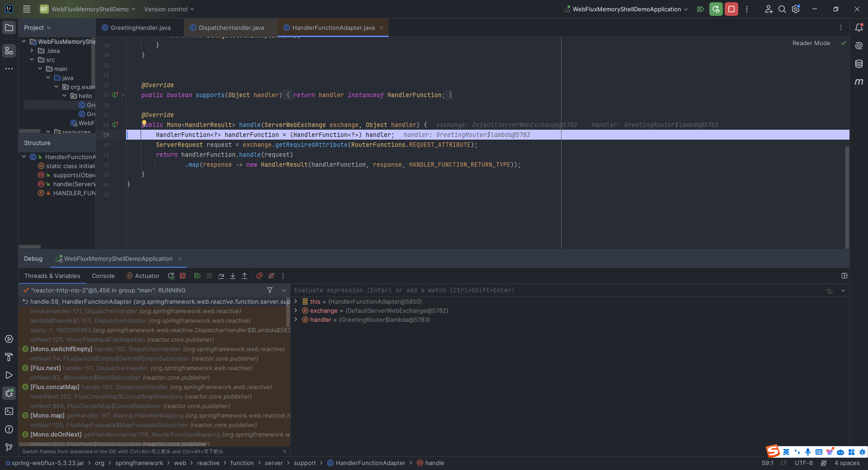Expand the 'handler' variable node
Screen dimensions: 868x470
click(296, 320)
